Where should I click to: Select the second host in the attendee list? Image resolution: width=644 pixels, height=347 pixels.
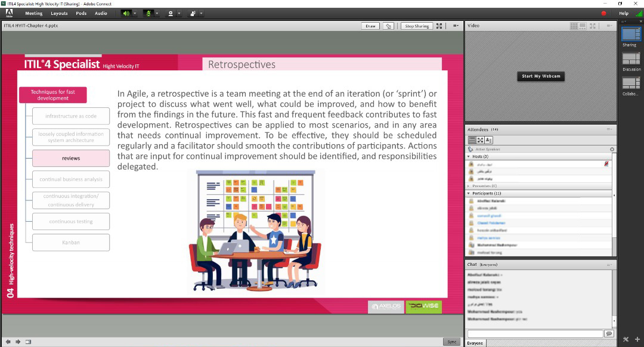point(539,172)
